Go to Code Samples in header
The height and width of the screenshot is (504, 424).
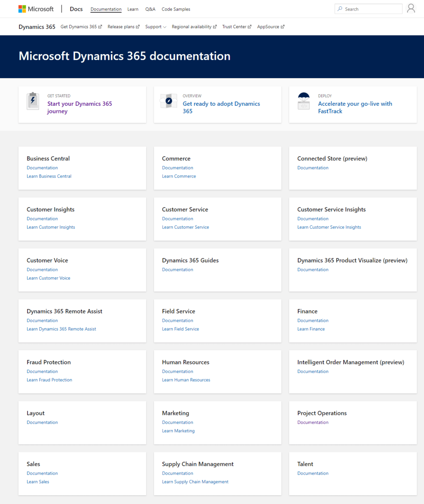175,9
